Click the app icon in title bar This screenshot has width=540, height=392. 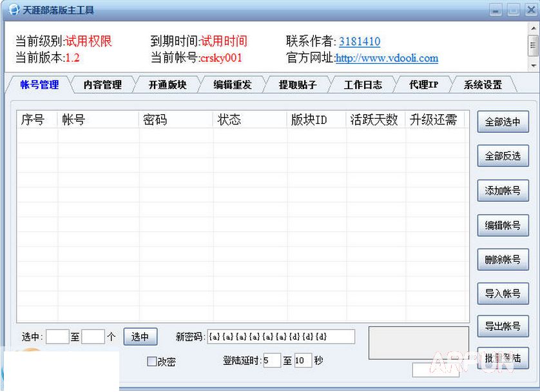click(13, 10)
